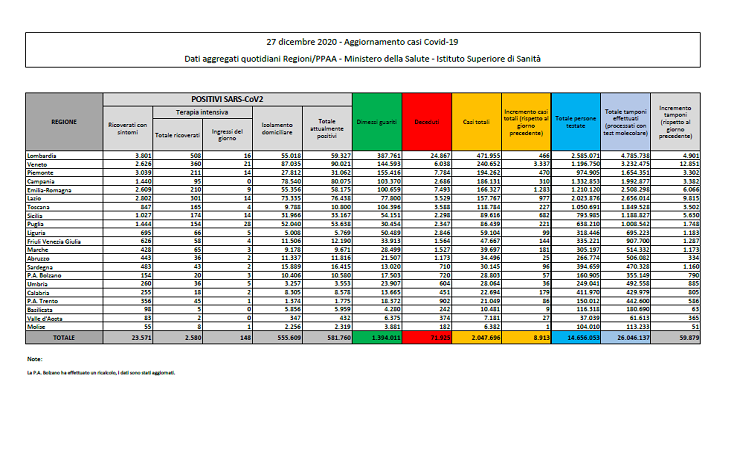Click the green 'Dimessi guariti' column header
This screenshot has width=740, height=450.
click(376, 122)
